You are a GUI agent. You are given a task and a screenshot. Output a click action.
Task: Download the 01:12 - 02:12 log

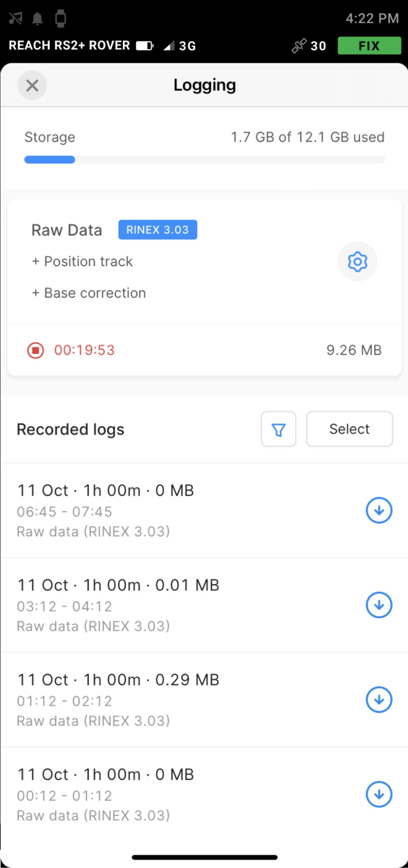pos(379,700)
